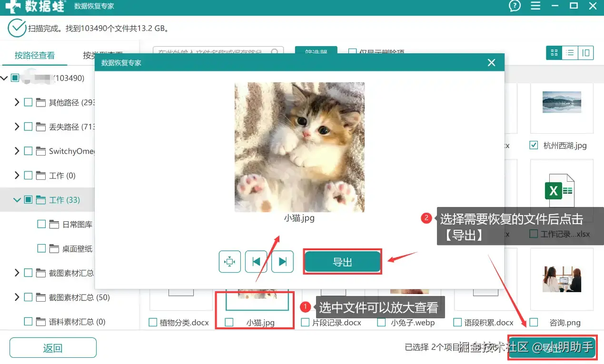
Task: Uncheck the 杭州西湖.jpg file checkbox
Action: click(x=534, y=145)
